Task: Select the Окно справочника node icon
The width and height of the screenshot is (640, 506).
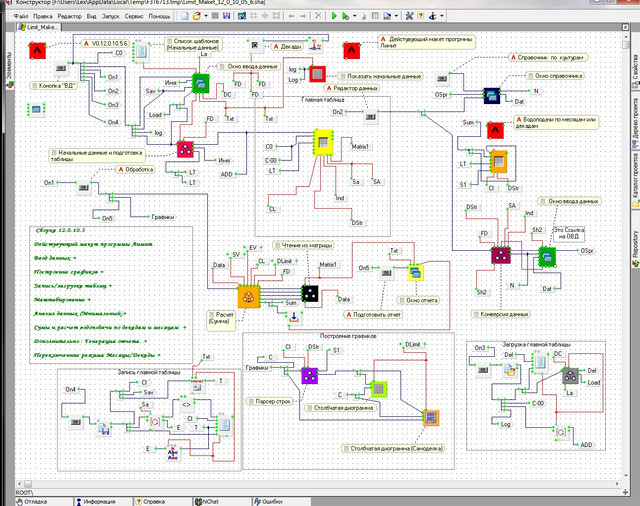Action: coord(491,95)
